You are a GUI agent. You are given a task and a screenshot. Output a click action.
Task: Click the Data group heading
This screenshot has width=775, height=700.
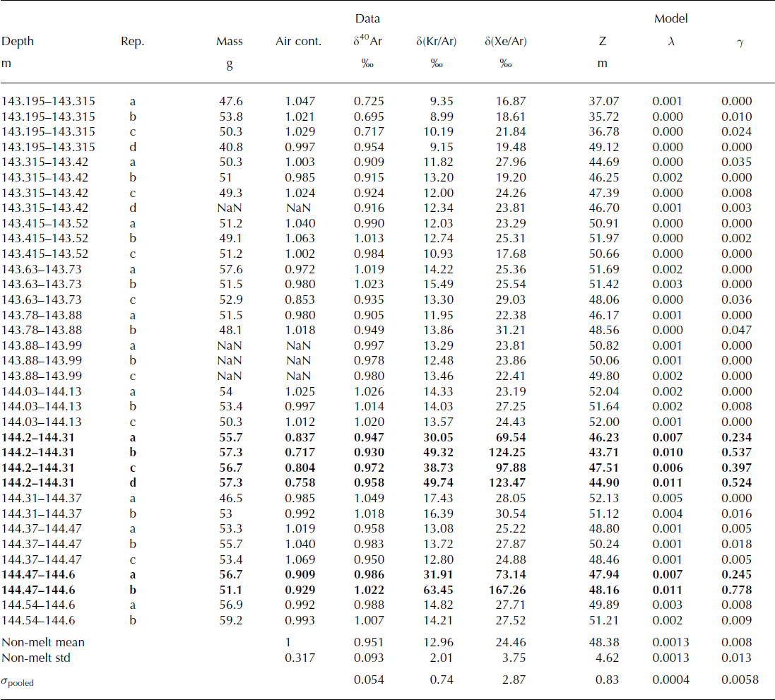tap(367, 19)
